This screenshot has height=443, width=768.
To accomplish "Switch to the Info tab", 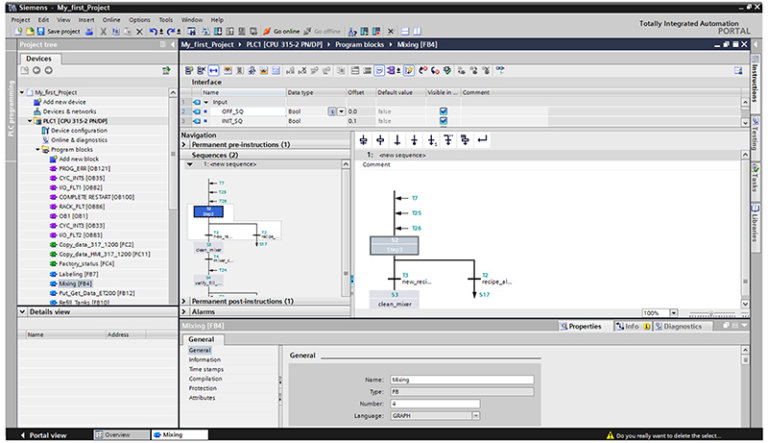I will 632,326.
